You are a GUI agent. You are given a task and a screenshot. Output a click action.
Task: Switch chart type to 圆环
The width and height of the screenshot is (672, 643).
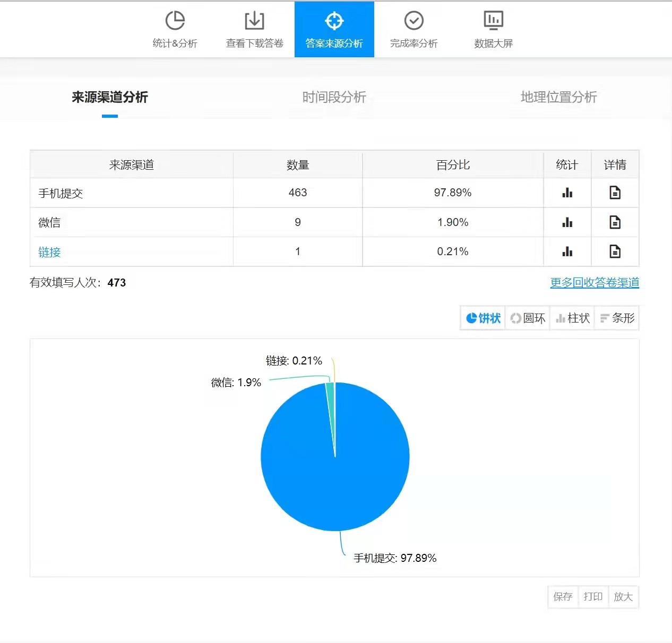coord(528,318)
